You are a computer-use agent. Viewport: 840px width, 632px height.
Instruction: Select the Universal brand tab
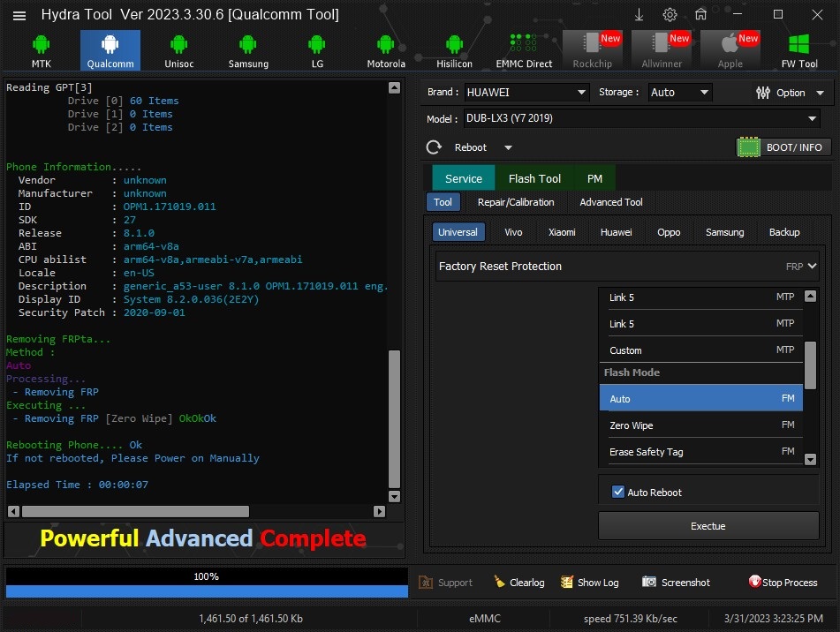point(458,232)
